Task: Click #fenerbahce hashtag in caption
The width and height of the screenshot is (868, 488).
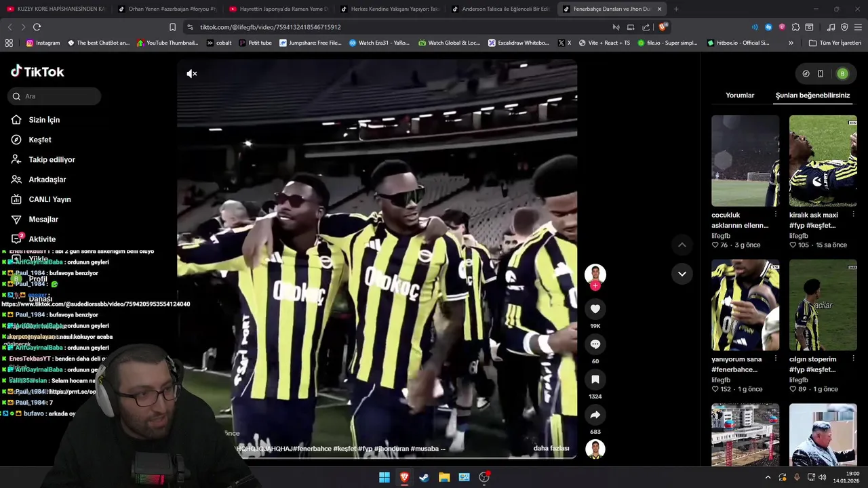Action: 314,449
